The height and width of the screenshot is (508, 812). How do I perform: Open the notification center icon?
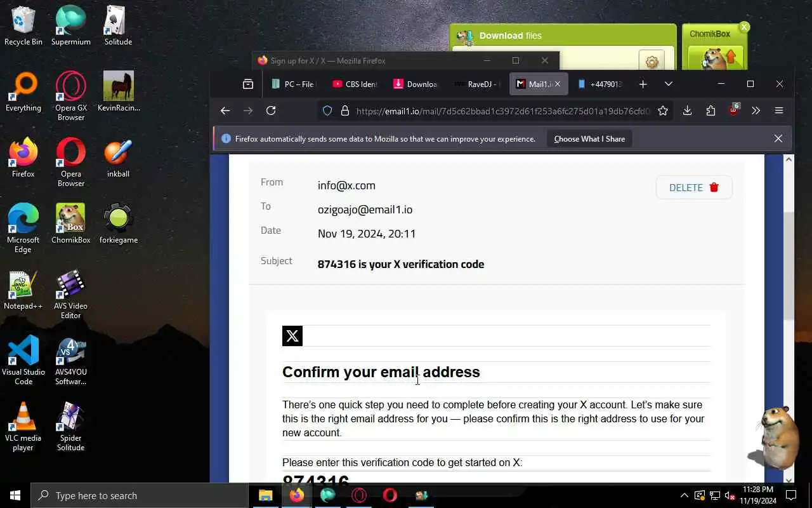click(791, 495)
